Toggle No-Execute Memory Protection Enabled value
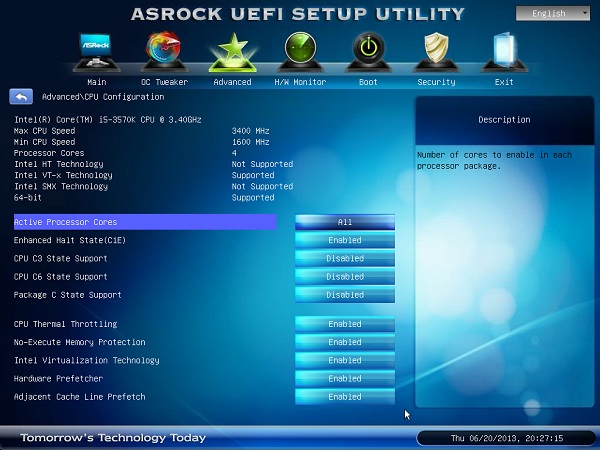This screenshot has height=450, width=600. [345, 342]
